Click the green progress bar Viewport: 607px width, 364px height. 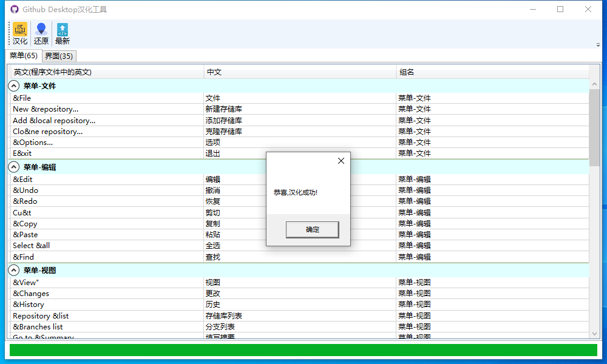coord(303,350)
